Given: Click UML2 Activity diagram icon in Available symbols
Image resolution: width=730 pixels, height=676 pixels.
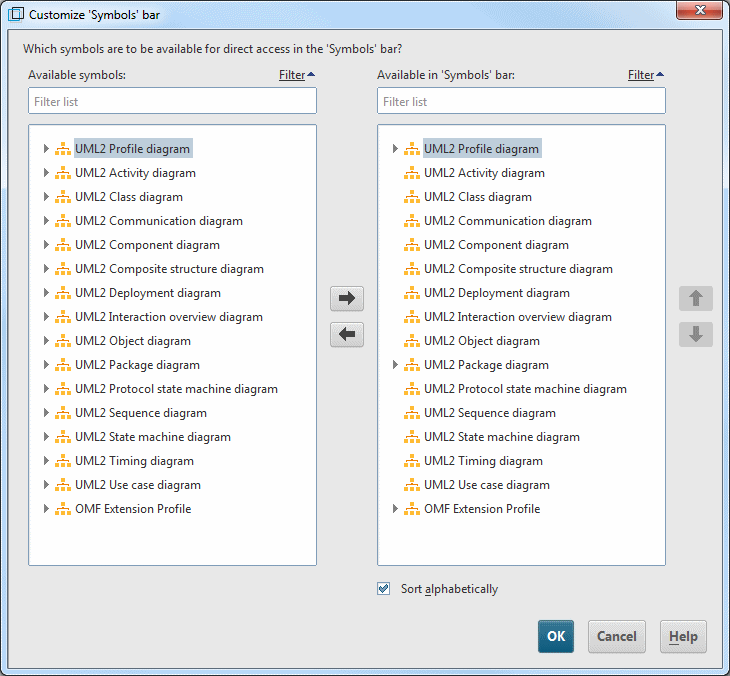Looking at the screenshot, I should tap(63, 173).
